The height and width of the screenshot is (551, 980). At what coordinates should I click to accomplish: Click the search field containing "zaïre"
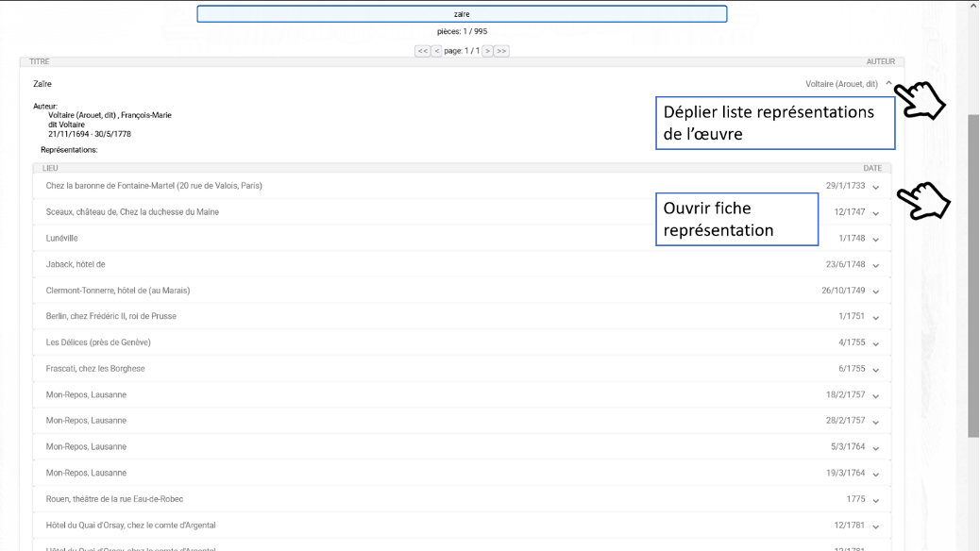(x=462, y=14)
